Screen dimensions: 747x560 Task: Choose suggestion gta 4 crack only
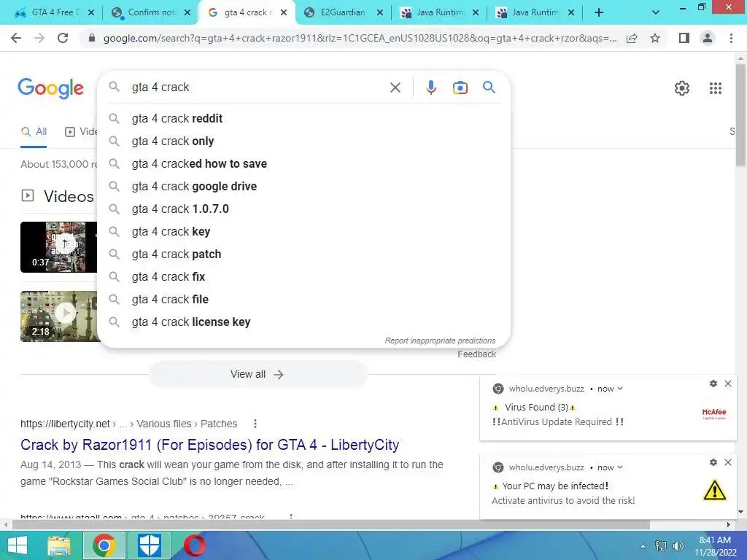coord(303,141)
